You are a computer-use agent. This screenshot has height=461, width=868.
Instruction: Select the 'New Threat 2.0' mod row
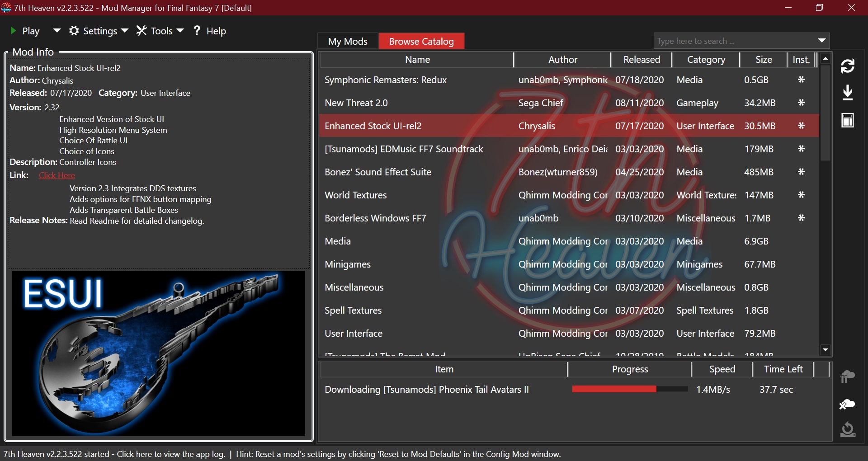(569, 103)
